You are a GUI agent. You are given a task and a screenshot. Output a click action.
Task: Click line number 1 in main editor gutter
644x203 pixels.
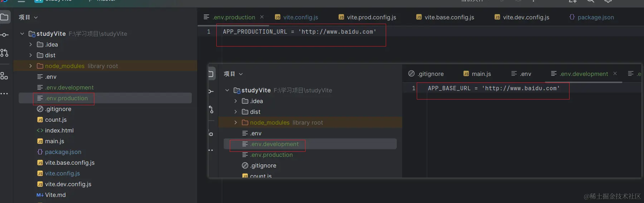coord(209,32)
